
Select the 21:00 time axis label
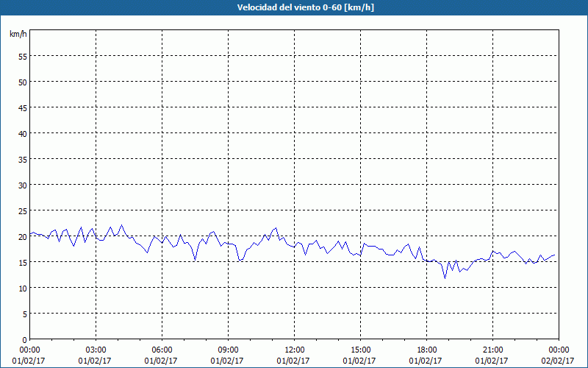coord(492,350)
